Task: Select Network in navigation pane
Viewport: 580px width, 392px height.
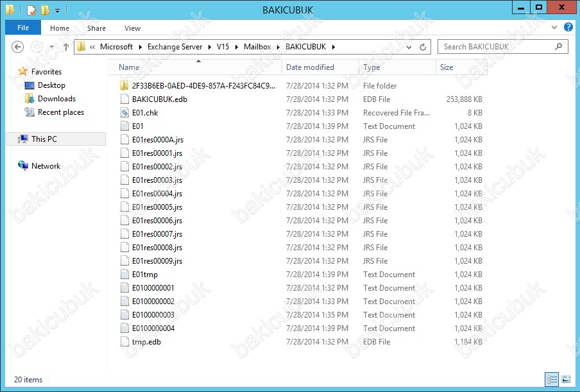Action: pos(46,166)
